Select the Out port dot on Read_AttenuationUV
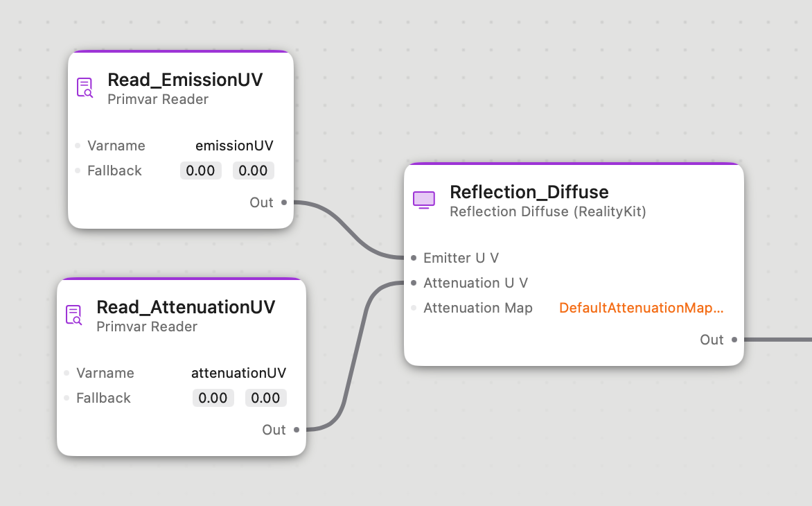The image size is (812, 506). pos(297,430)
